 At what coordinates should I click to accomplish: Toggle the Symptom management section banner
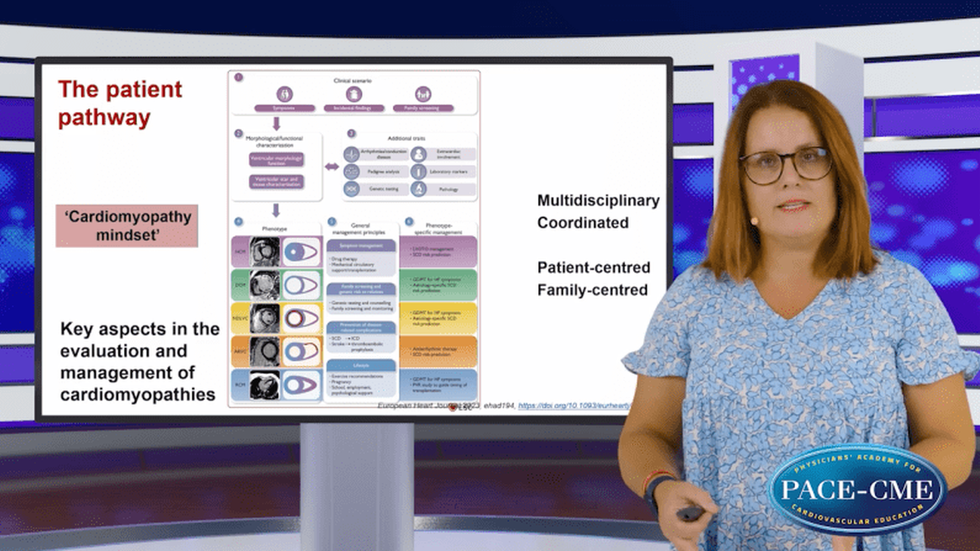coord(360,245)
